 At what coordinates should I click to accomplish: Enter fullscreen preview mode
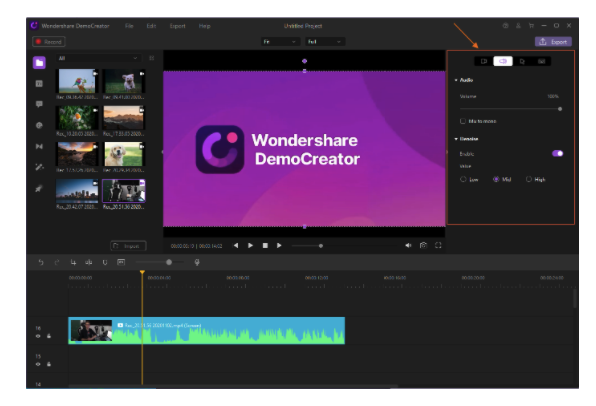point(438,245)
